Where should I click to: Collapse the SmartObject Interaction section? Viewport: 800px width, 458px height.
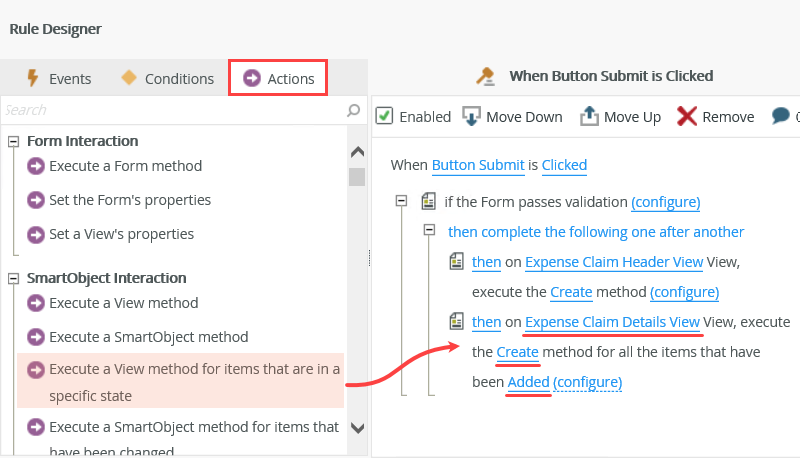coord(14,278)
